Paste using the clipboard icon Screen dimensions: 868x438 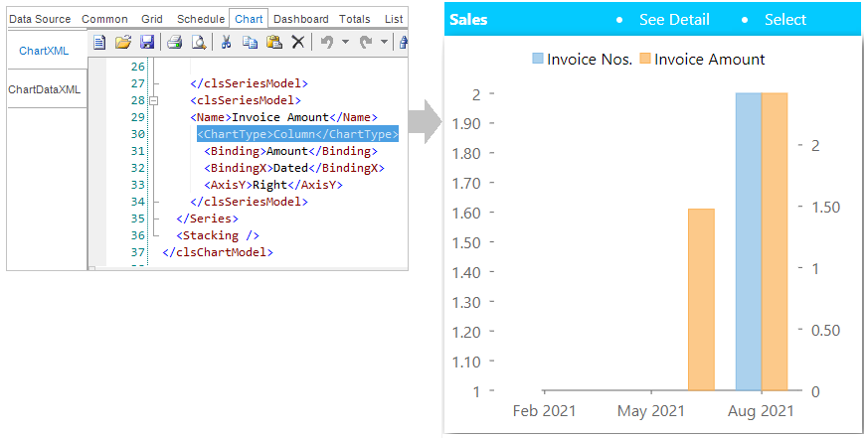tap(274, 42)
